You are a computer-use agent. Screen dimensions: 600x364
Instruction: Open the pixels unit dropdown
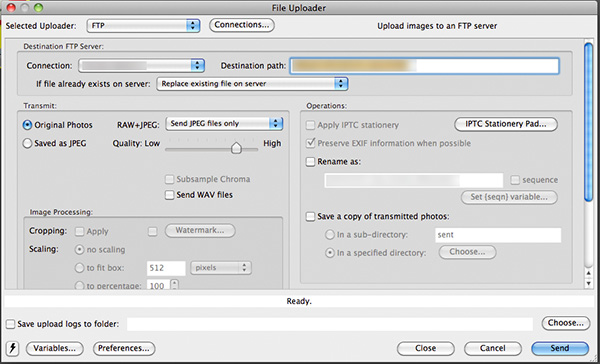(x=221, y=268)
